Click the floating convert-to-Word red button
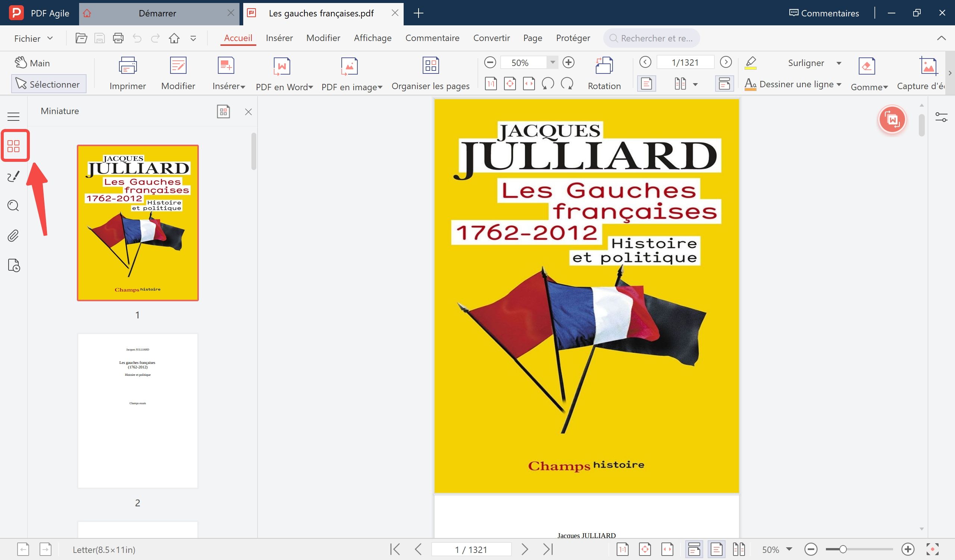 pos(892,120)
